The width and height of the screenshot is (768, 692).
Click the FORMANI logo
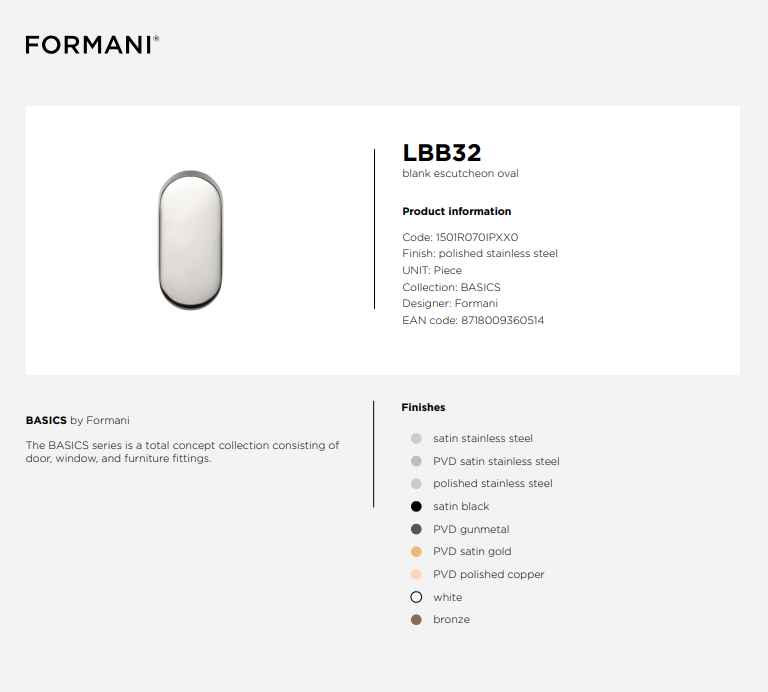[92, 45]
